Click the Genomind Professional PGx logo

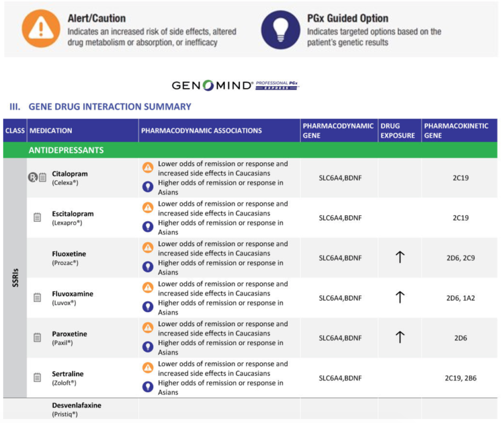pos(235,86)
